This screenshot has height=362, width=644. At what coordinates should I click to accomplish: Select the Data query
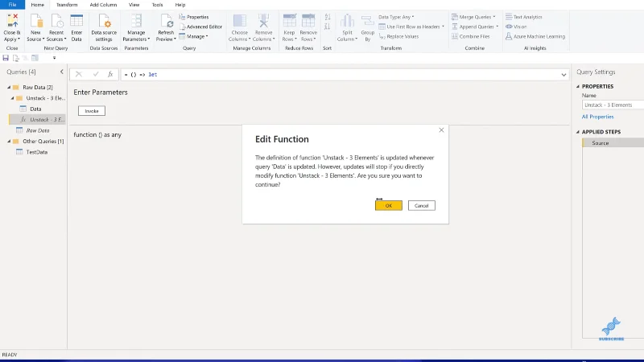click(x=35, y=109)
